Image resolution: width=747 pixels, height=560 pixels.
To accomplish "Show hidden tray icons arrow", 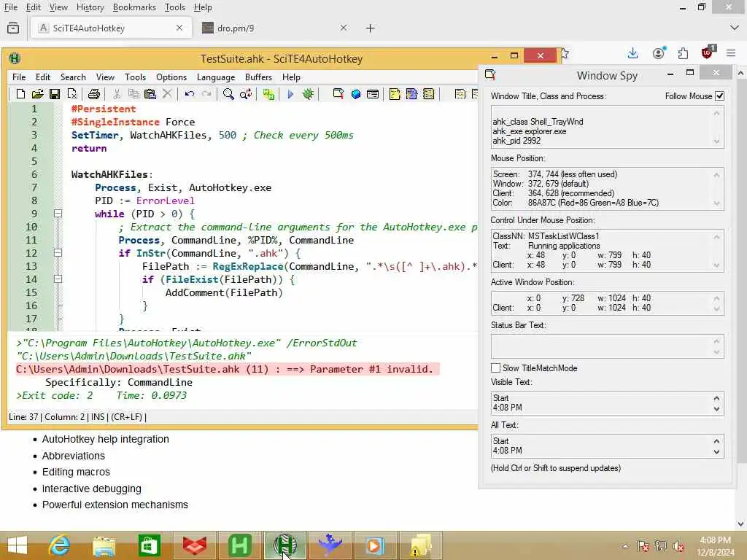I will pos(625,546).
